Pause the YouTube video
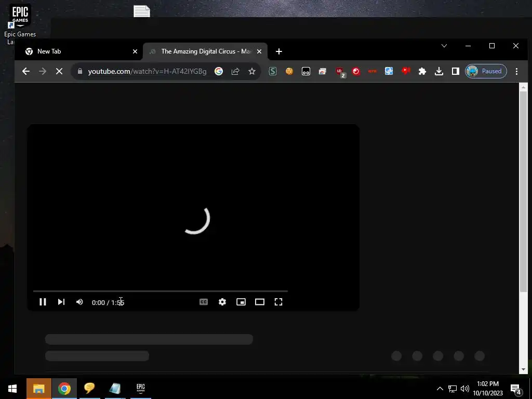 pos(43,302)
